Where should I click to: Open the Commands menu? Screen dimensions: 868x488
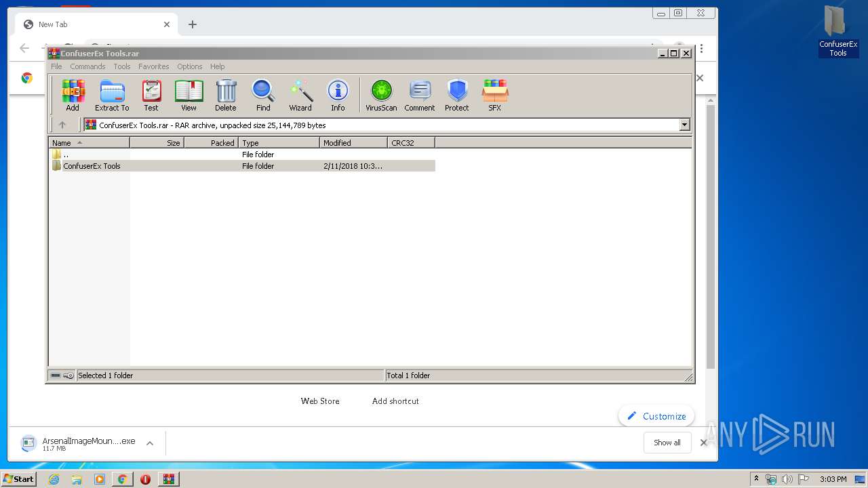[x=87, y=66]
